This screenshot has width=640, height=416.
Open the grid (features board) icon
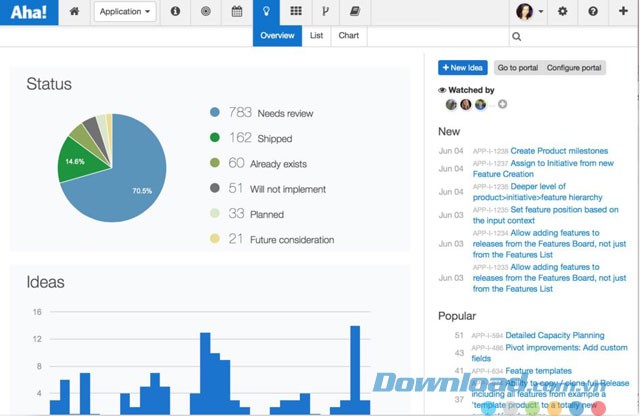(296, 12)
